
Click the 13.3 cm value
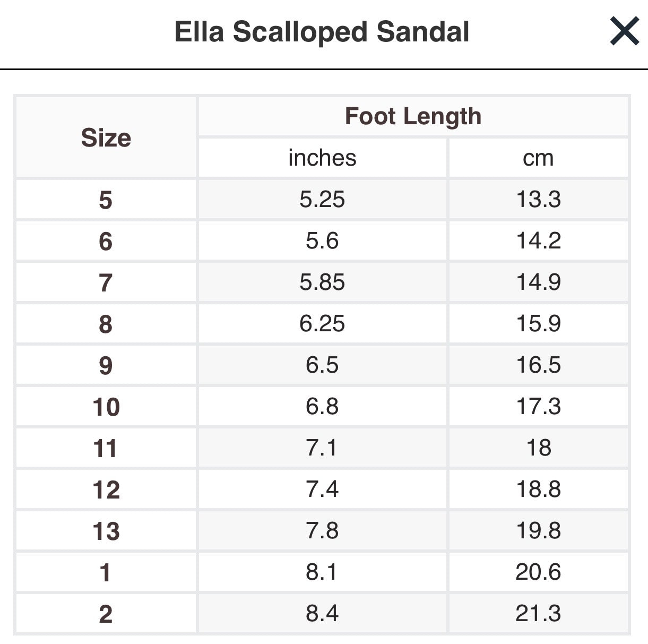[x=538, y=199]
